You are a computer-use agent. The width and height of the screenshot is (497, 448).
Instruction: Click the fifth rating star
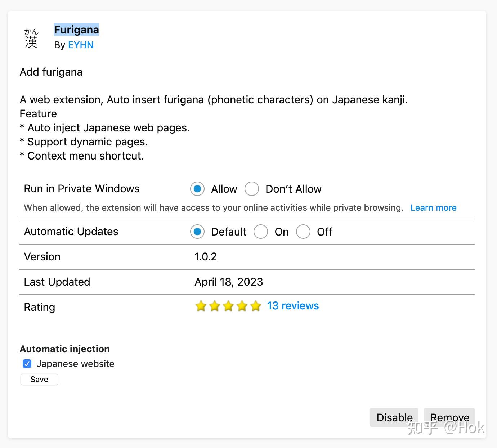click(x=255, y=306)
